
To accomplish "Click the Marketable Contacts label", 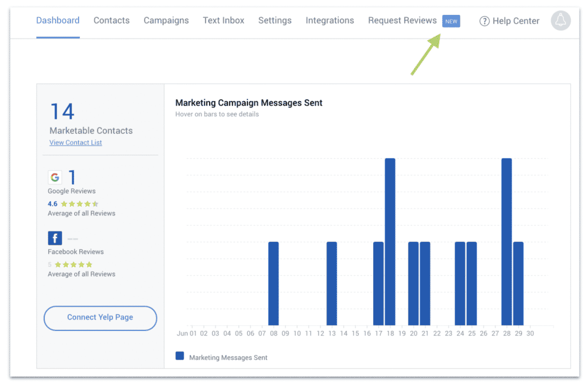I will (x=91, y=130).
